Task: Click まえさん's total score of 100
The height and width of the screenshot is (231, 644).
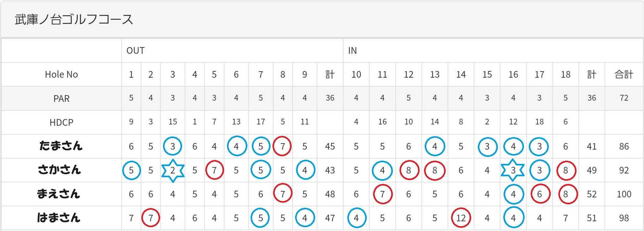Action: coord(624,194)
